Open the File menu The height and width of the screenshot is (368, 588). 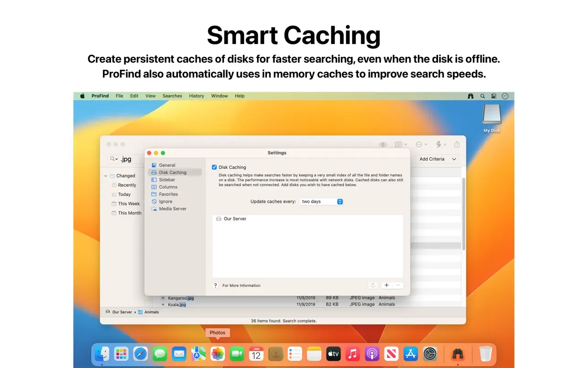(119, 96)
